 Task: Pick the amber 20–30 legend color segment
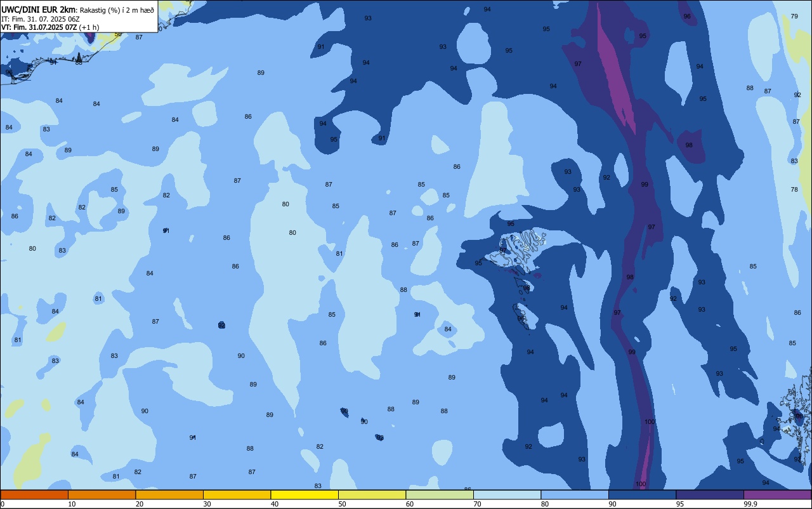(x=169, y=494)
